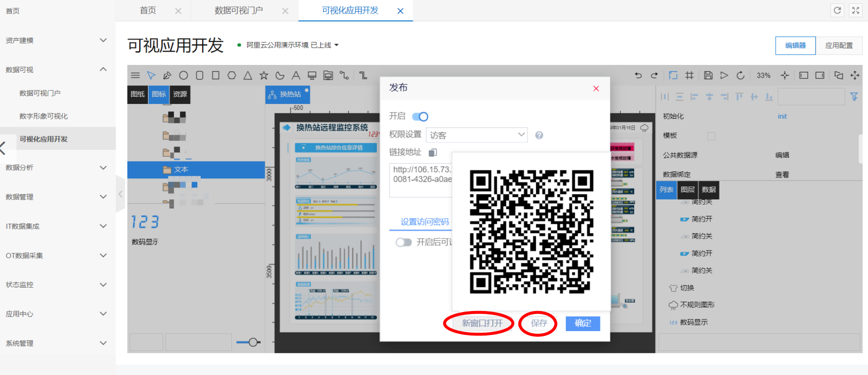Viewport: 868px width, 375px height.
Task: Toggle the right panel layout icon
Action: pos(820,75)
